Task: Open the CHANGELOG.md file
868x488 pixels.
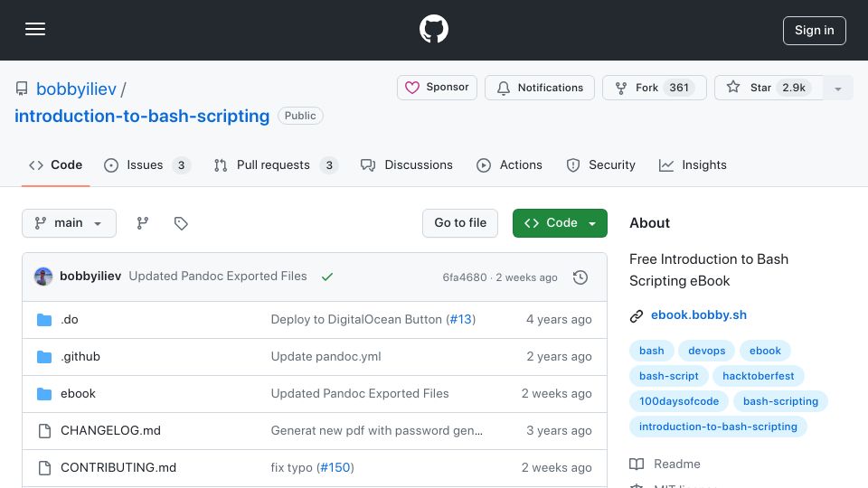Action: [x=110, y=430]
